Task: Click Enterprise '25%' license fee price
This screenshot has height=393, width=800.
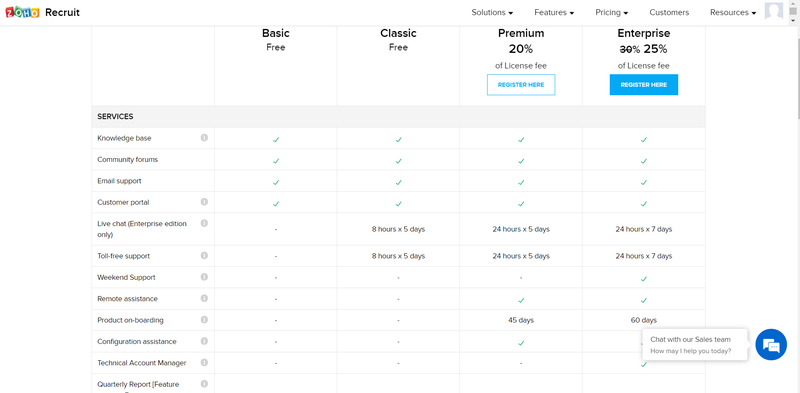Action: click(x=655, y=49)
